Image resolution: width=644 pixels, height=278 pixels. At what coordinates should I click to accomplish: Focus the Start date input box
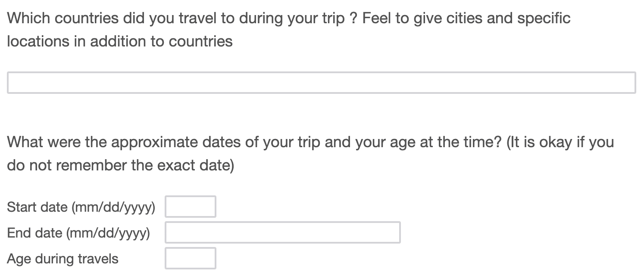190,207
